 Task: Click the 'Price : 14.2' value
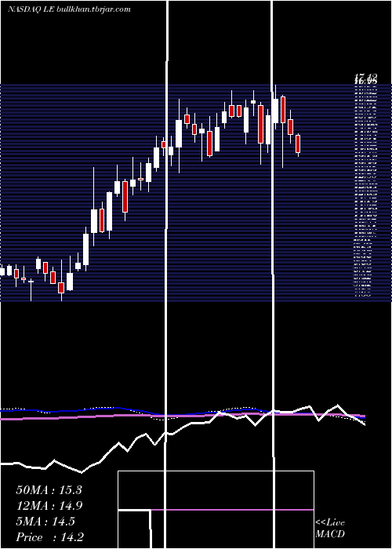(x=49, y=537)
